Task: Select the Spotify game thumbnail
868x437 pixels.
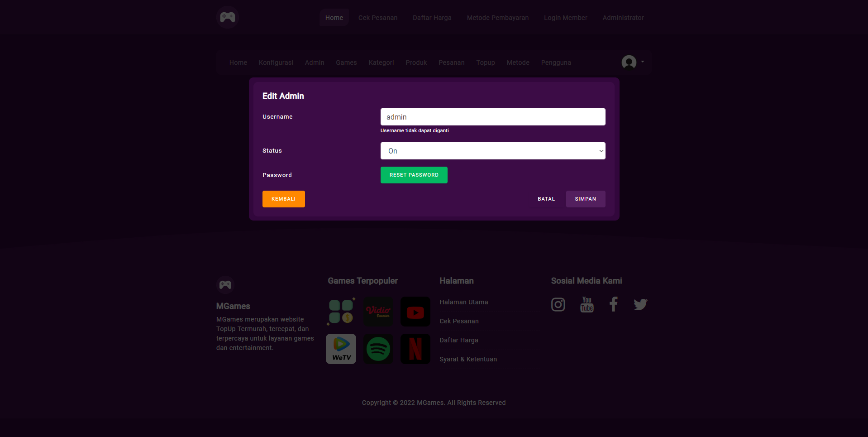Action: tap(378, 349)
